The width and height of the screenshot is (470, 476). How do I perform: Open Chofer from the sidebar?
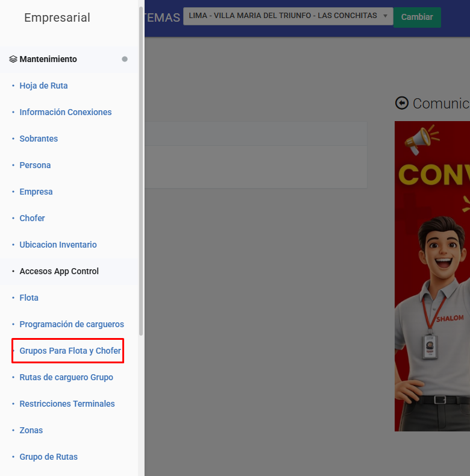point(32,218)
